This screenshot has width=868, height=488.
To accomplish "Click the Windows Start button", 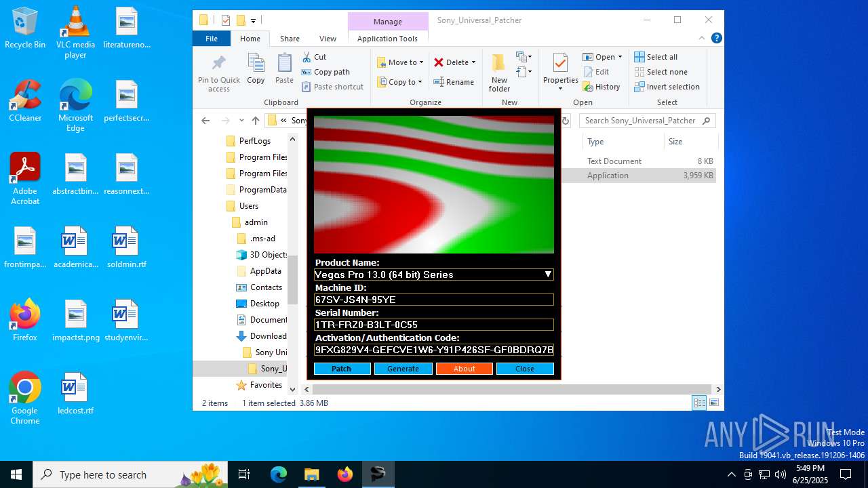I will (x=16, y=474).
